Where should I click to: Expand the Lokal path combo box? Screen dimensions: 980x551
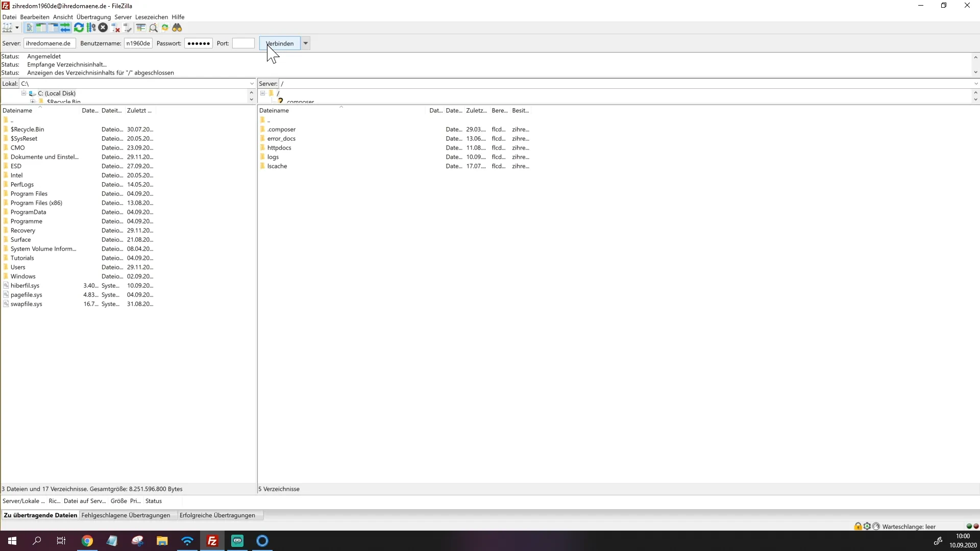pos(252,84)
